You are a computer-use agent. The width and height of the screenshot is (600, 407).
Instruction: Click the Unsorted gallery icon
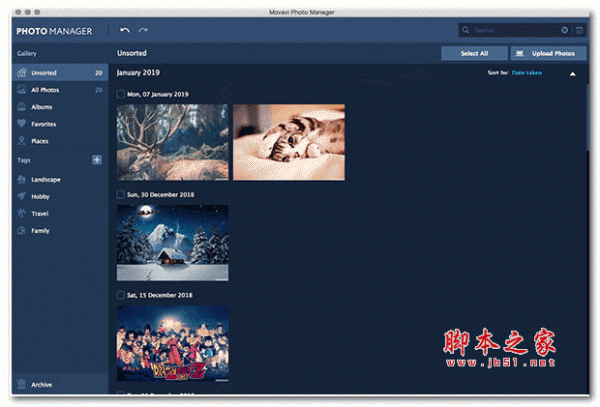tap(22, 72)
